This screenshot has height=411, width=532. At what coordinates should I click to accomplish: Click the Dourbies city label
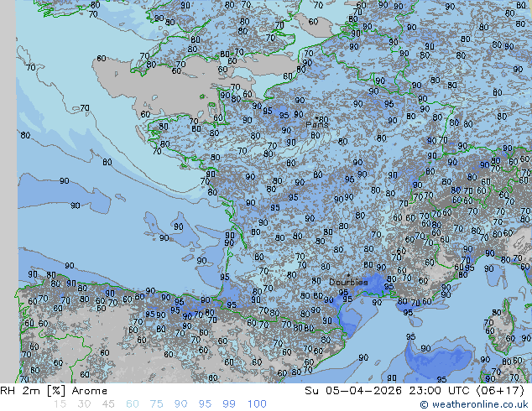[348, 283]
